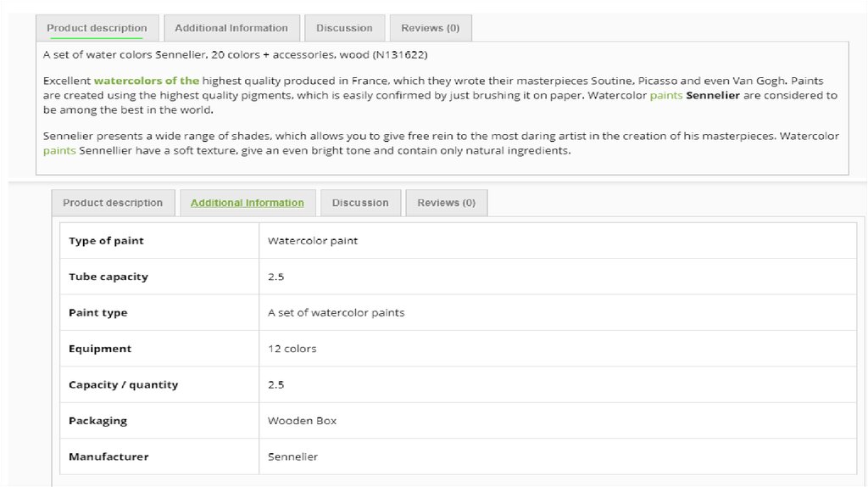Viewport: 868px width, 487px height.
Task: Open Reviews (0) tab above the specifications table
Action: click(x=446, y=203)
